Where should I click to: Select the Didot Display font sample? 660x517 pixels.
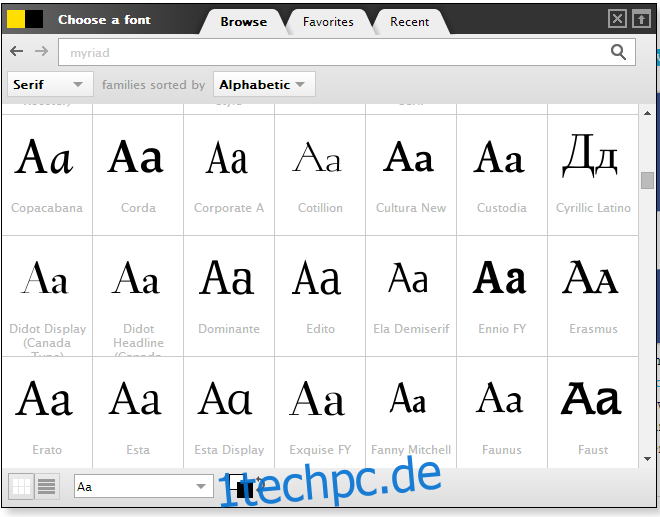pyautogui.click(x=47, y=296)
